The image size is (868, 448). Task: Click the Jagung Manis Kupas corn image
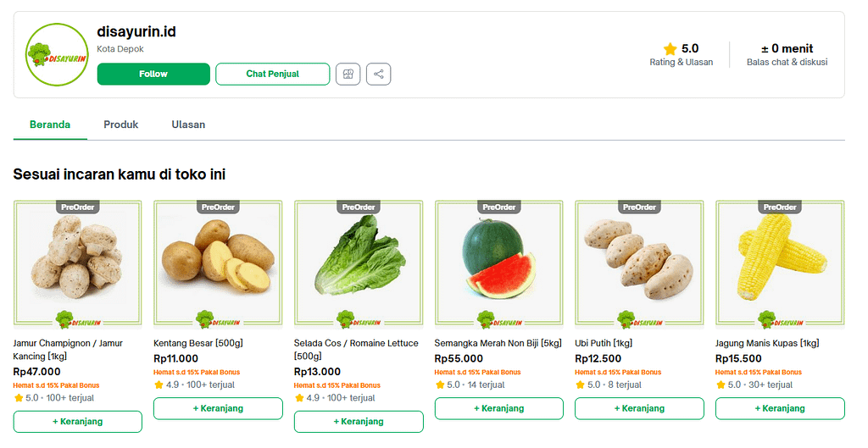(780, 264)
